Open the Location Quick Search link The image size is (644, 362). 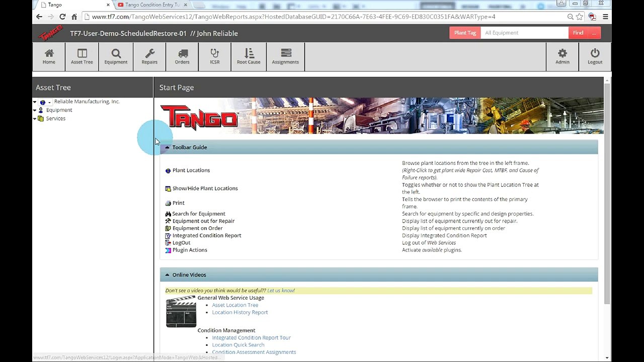[x=238, y=345]
